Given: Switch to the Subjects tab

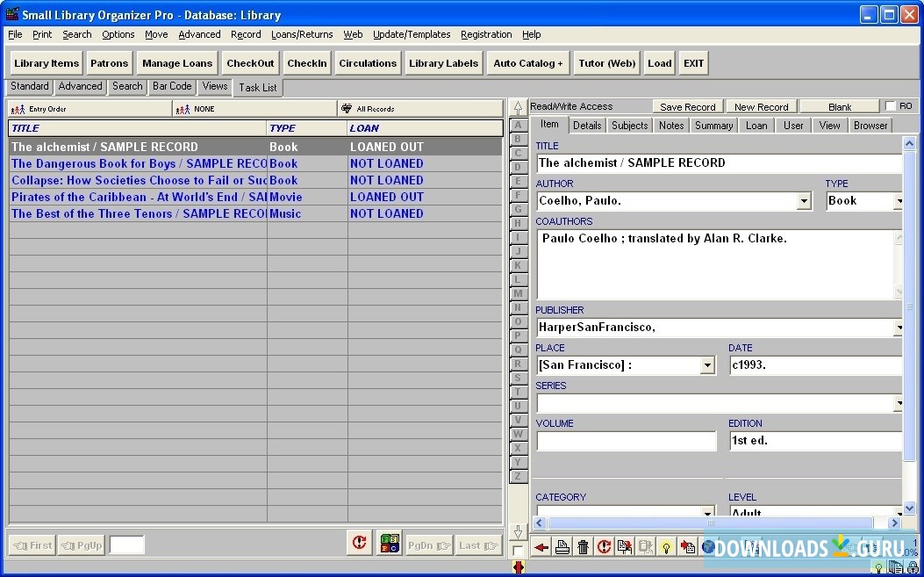Looking at the screenshot, I should [628, 125].
